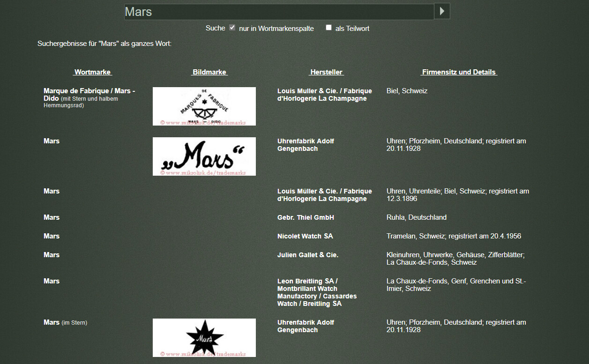Click 'Suchergebnisse für "Mars"' results heading
The width and height of the screenshot is (589, 364).
tap(104, 44)
